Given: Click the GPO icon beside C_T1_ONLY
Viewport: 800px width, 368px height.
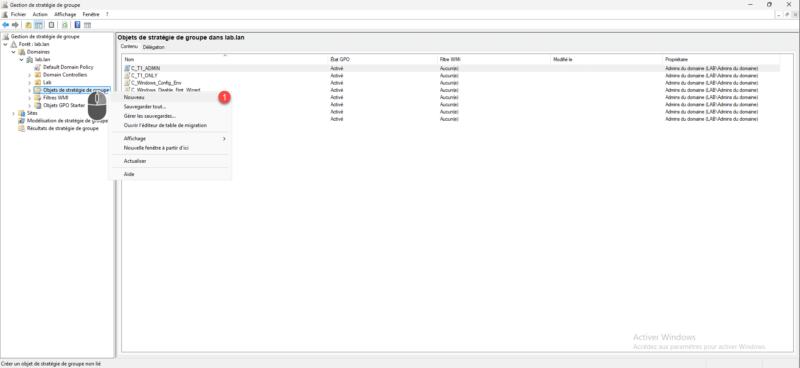Looking at the screenshot, I should [127, 75].
